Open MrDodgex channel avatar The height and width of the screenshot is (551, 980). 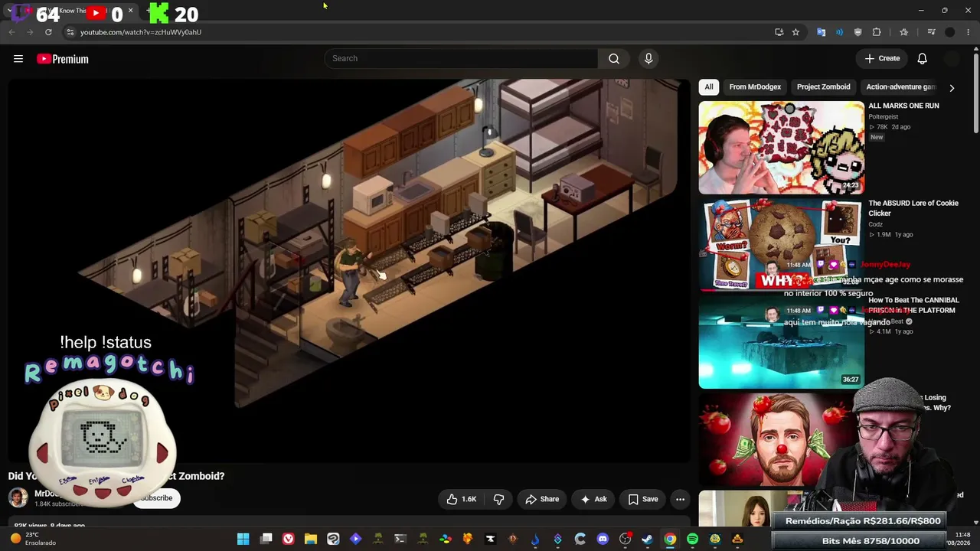coord(18,497)
